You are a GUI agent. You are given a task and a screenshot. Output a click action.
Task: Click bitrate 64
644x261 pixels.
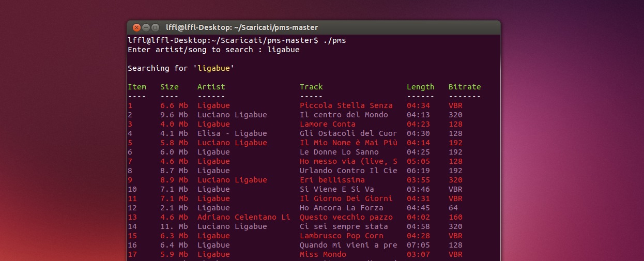(x=453, y=208)
